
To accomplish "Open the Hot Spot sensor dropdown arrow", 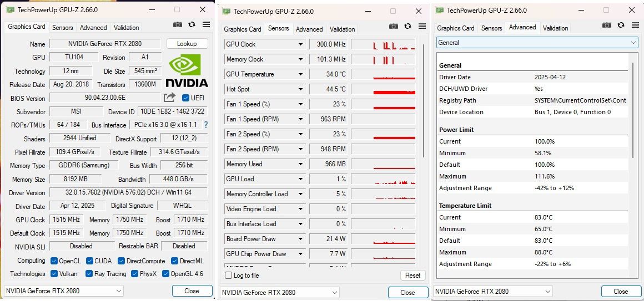I will point(300,89).
